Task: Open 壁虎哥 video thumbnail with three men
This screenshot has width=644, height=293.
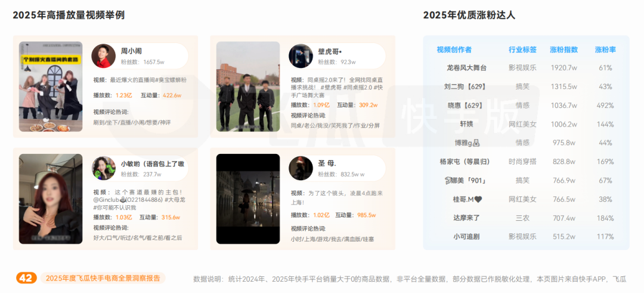Action: pos(248,87)
